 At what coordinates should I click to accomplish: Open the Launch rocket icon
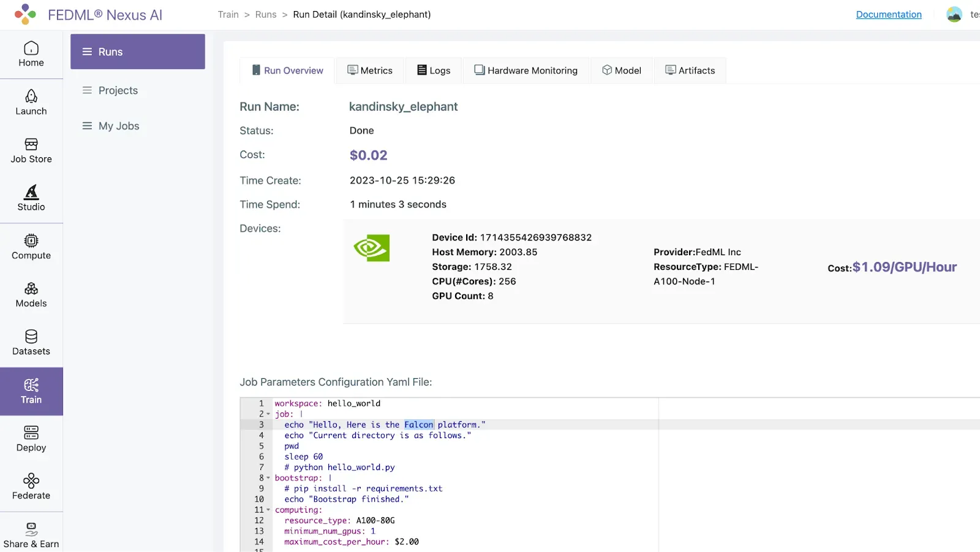(x=31, y=96)
